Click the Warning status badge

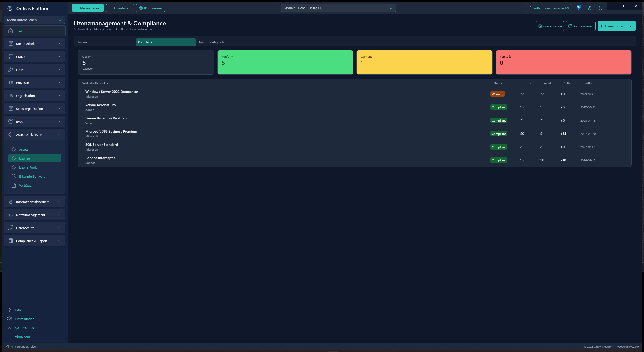(497, 94)
